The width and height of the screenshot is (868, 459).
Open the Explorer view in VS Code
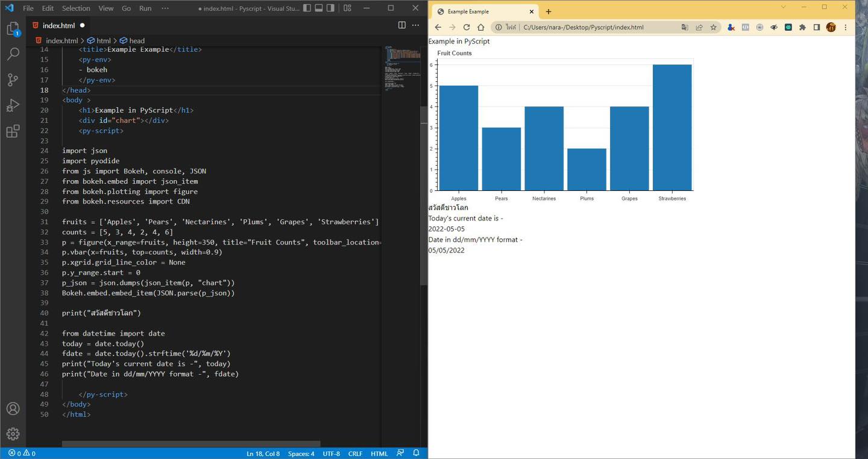13,29
